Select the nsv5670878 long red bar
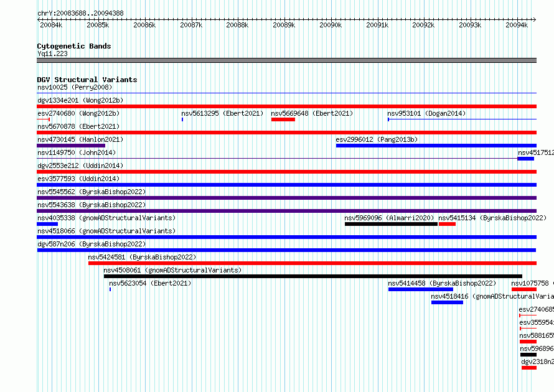 [x=286, y=133]
